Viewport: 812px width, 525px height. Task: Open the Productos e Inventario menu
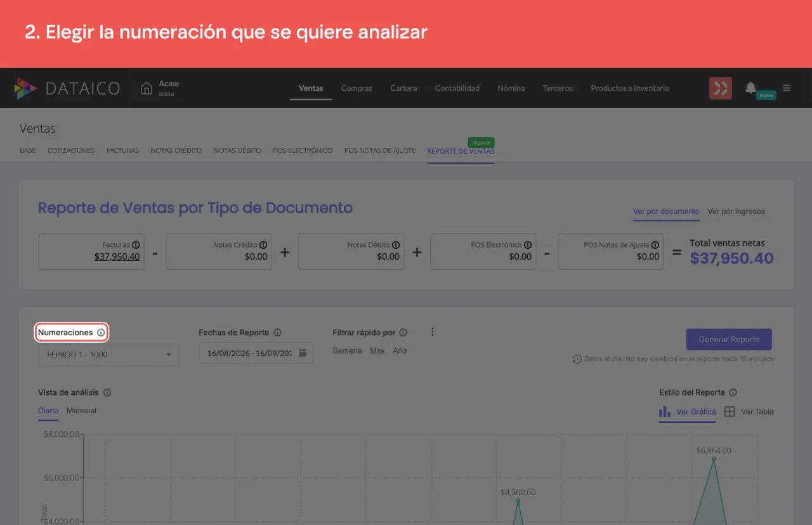click(x=630, y=88)
